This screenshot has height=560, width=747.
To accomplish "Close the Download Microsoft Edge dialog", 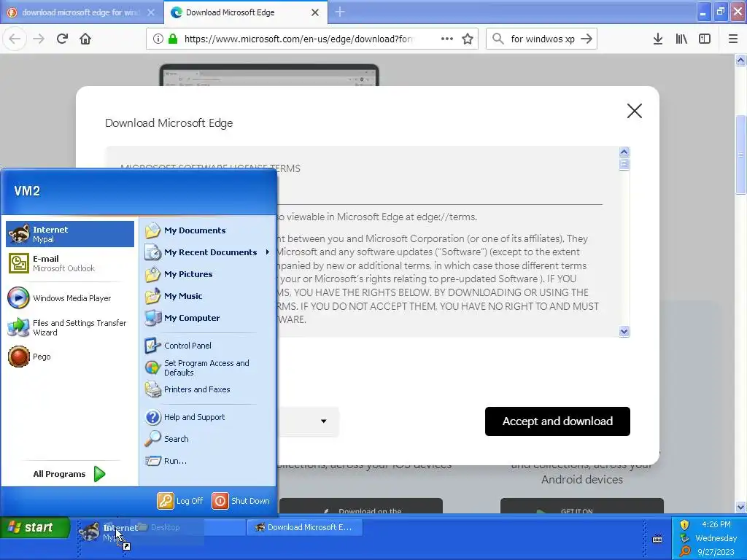I will coord(634,111).
